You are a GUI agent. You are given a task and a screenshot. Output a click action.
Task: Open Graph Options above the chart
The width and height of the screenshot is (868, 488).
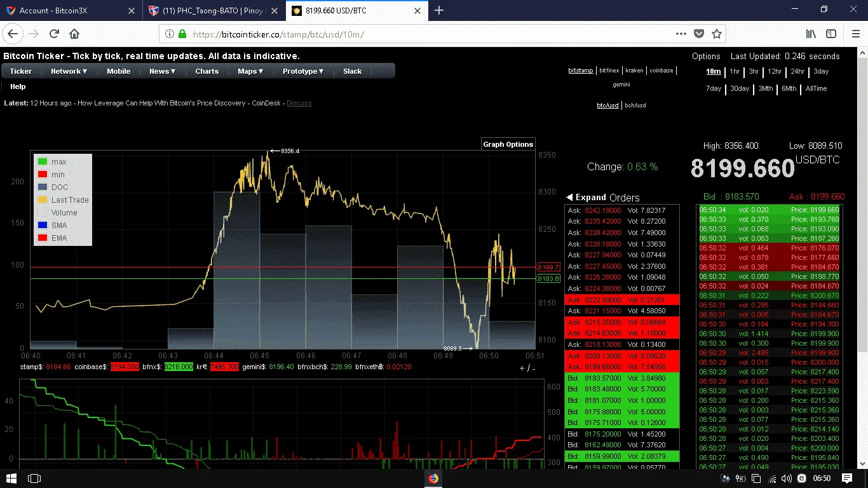(x=508, y=144)
